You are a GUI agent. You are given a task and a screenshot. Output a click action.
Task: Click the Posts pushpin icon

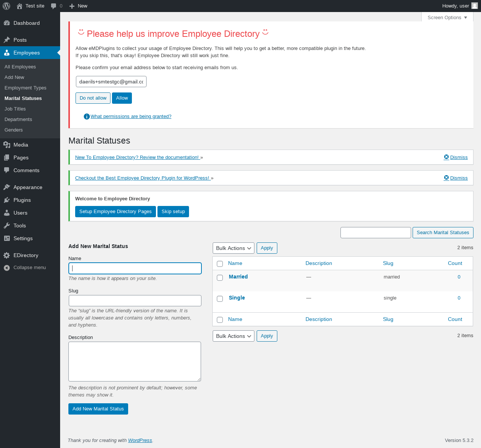click(x=7, y=40)
